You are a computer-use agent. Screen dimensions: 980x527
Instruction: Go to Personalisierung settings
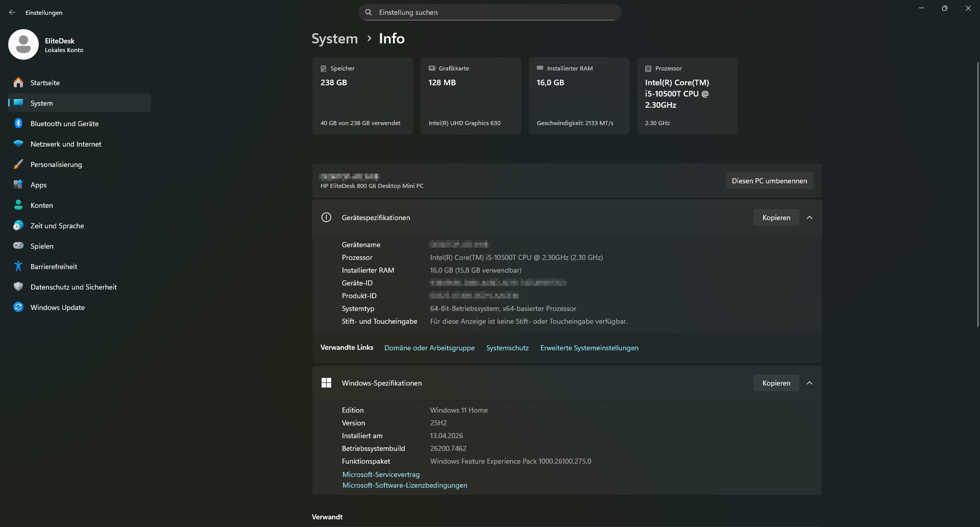coord(80,164)
